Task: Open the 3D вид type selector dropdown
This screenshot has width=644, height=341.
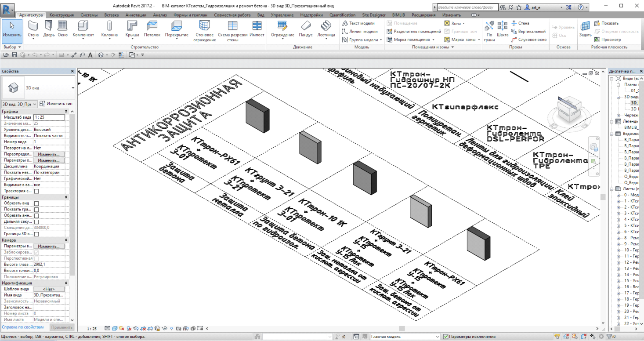Action: tap(73, 88)
